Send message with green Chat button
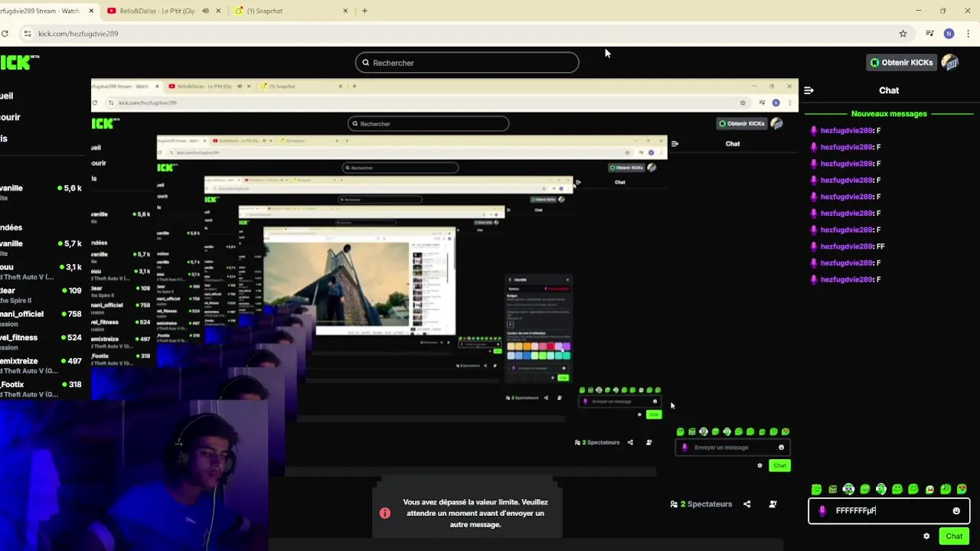 (954, 536)
